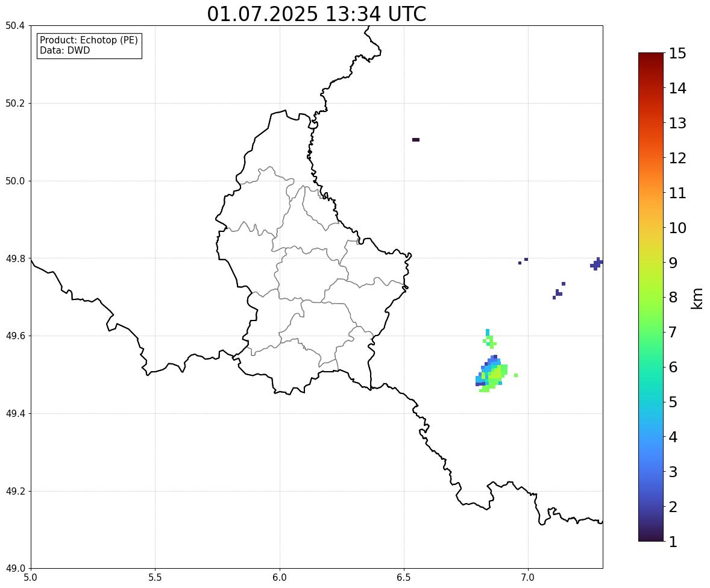Screen dimensions: 710x588
Task: Click the green section of the colorbar near 7
Action: [x=651, y=332]
